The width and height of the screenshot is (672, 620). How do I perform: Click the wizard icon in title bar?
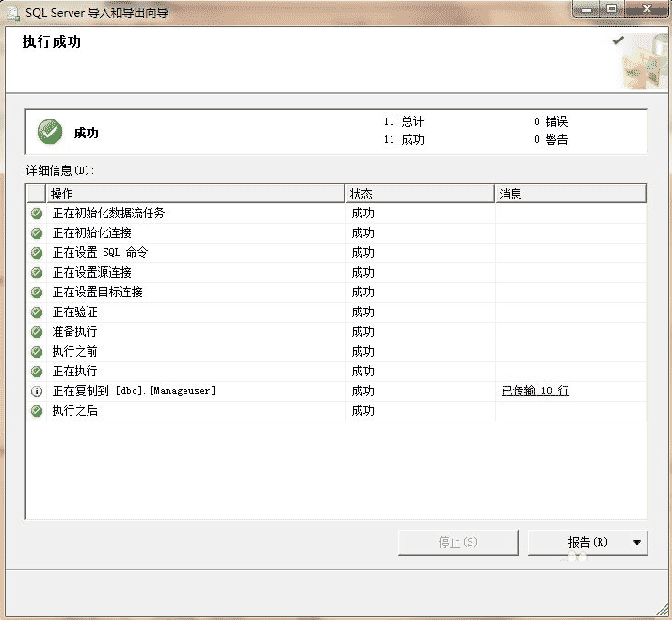13,12
